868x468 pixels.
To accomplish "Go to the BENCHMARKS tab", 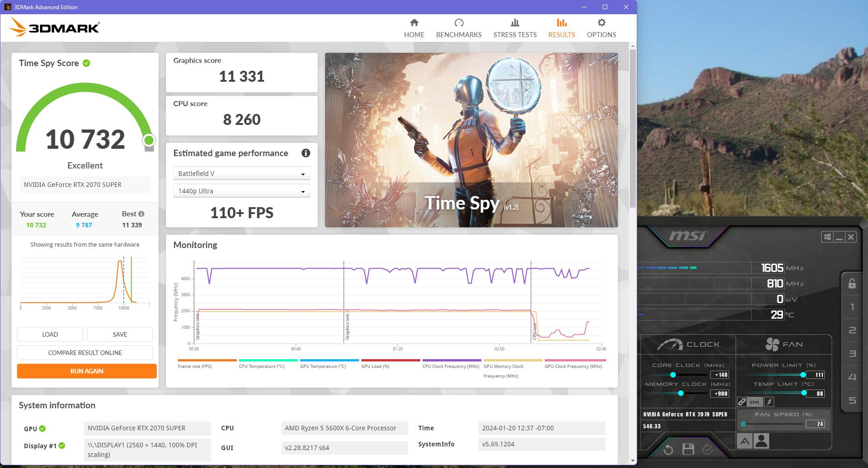I will click(459, 28).
